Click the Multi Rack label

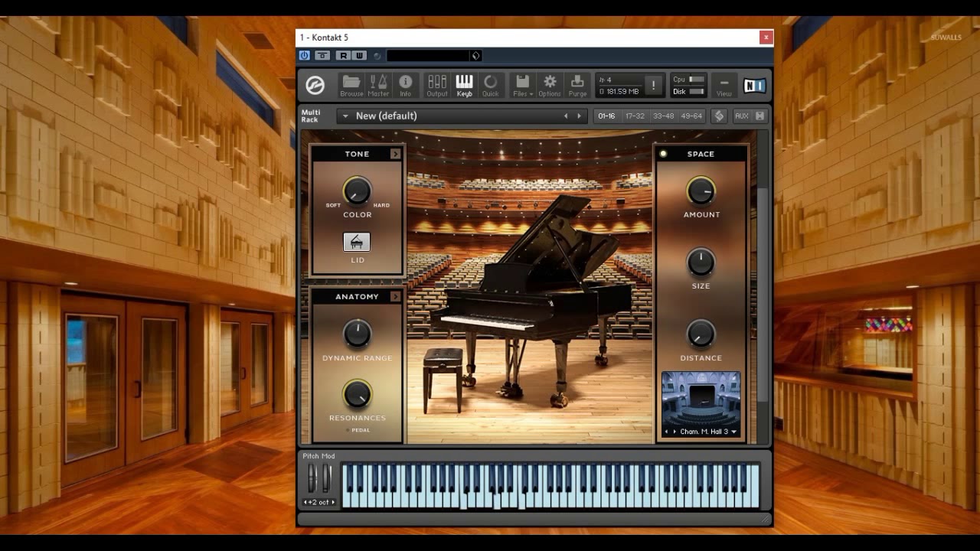coord(310,116)
